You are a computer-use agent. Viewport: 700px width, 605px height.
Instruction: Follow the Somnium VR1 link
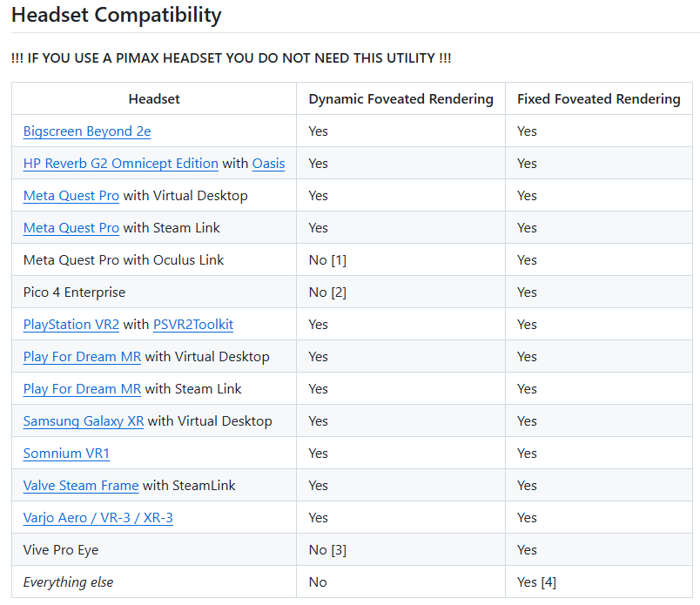pyautogui.click(x=66, y=454)
